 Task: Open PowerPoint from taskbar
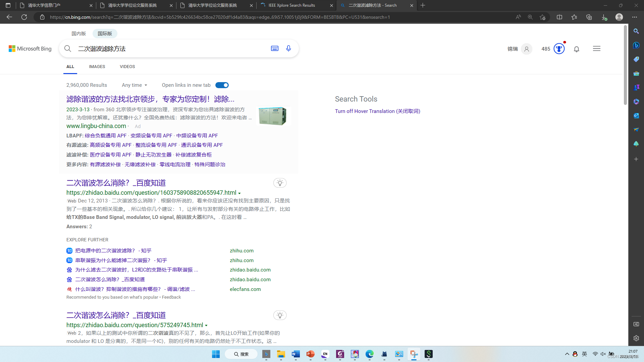tap(310, 354)
